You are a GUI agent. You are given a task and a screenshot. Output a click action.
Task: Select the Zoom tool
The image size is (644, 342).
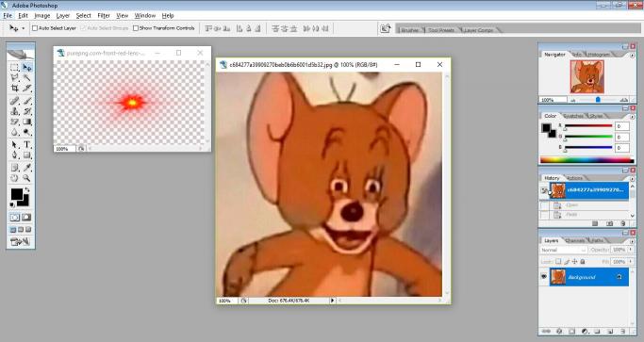(x=27, y=178)
